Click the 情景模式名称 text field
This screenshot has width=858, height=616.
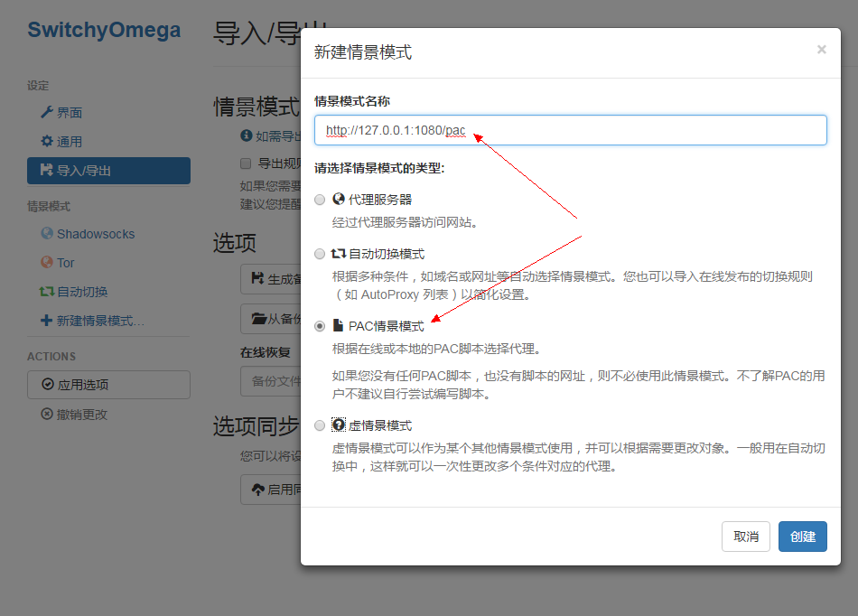(x=570, y=130)
